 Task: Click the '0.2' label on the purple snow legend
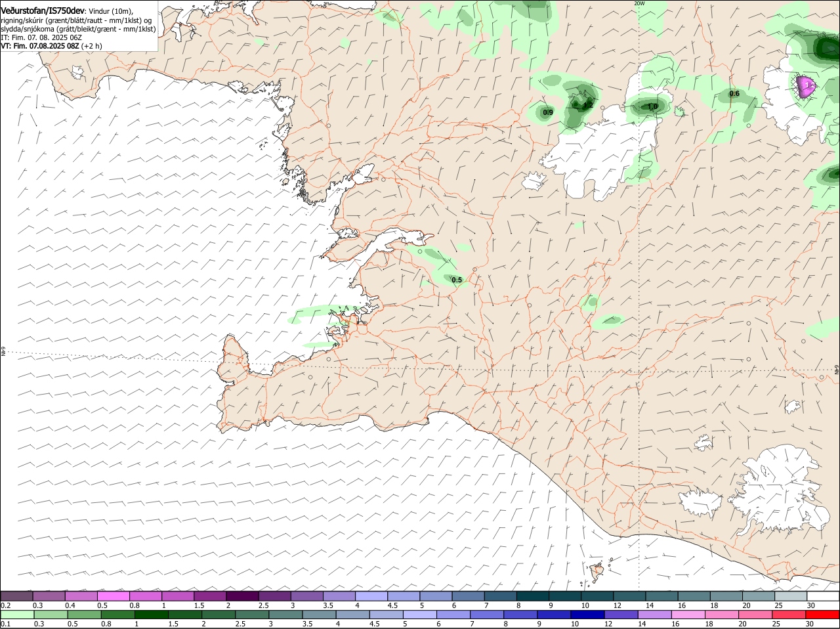tap(5, 605)
